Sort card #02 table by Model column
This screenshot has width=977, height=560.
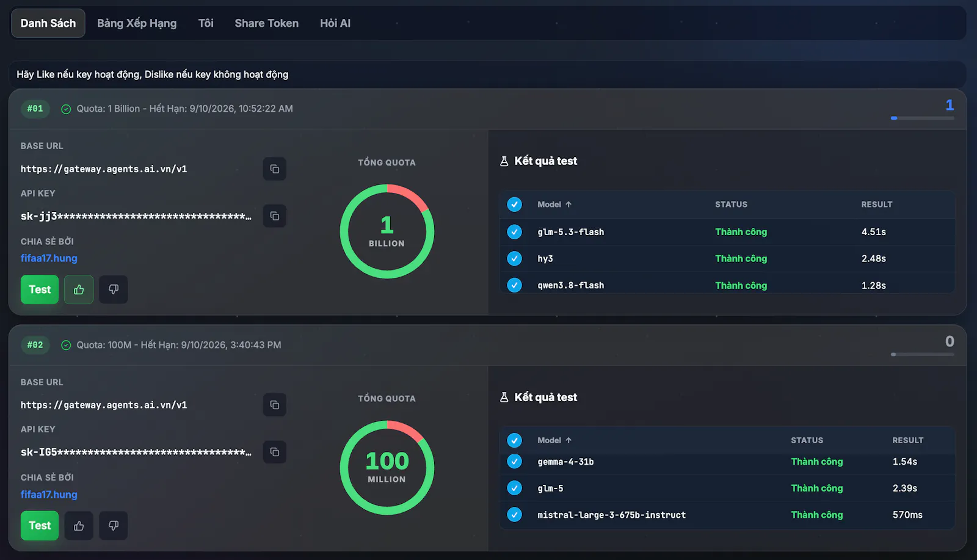[554, 440]
